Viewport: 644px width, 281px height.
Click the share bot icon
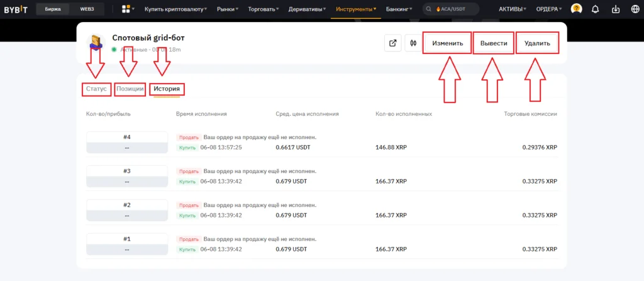pos(392,43)
